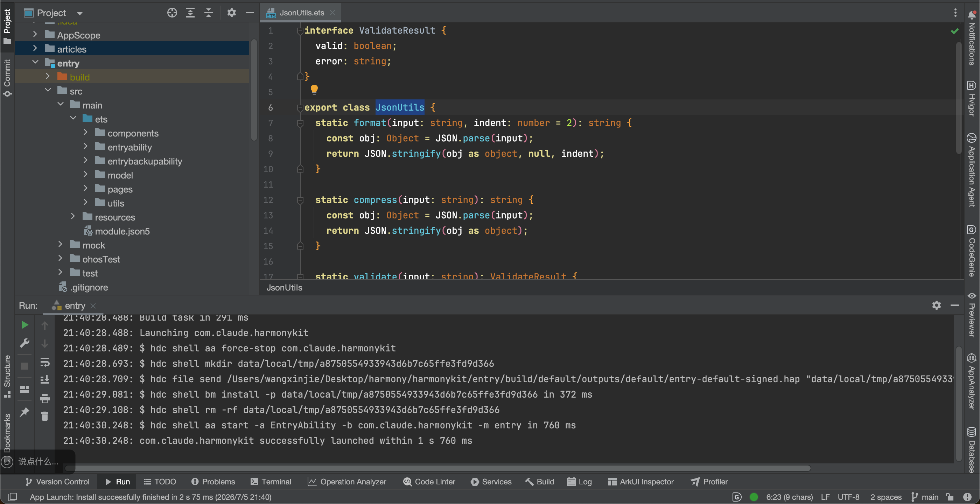Open the AppAnalyzer side panel
The image size is (980, 504).
pos(972,381)
